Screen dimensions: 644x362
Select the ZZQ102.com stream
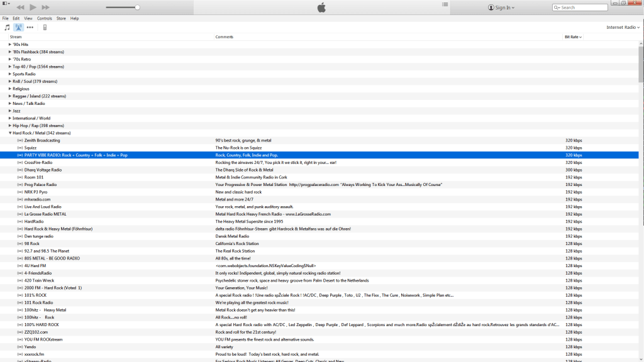[36, 332]
